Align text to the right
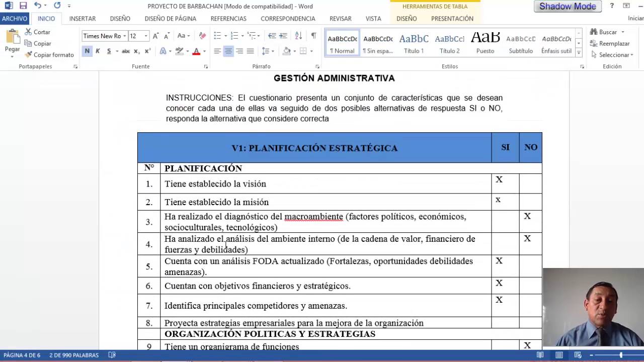This screenshot has height=362, width=644. click(x=239, y=51)
